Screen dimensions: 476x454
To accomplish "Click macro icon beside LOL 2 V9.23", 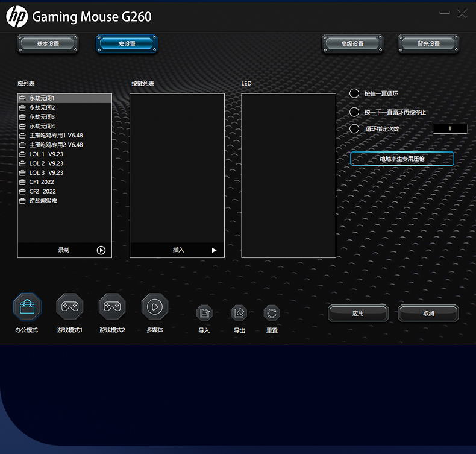I will (22, 163).
